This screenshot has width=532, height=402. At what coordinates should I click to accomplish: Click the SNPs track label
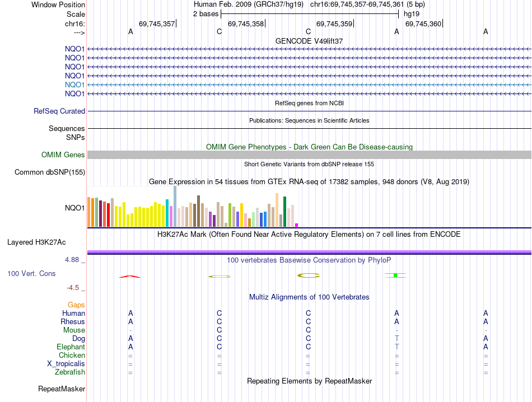[76, 137]
